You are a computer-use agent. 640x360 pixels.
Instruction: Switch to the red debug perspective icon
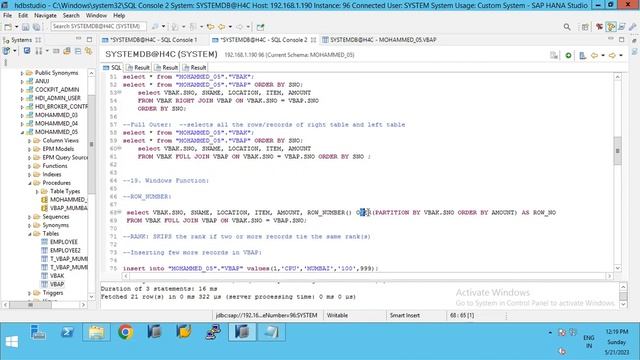599,27
